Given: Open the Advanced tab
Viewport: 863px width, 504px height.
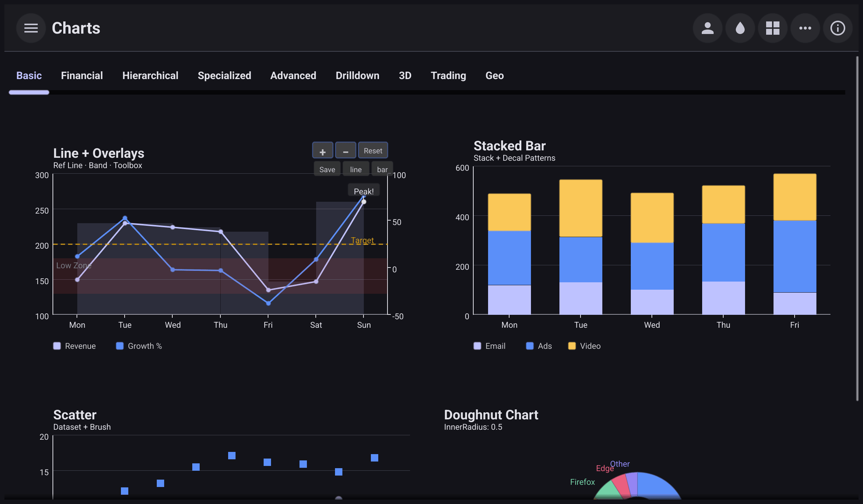Looking at the screenshot, I should [x=293, y=75].
